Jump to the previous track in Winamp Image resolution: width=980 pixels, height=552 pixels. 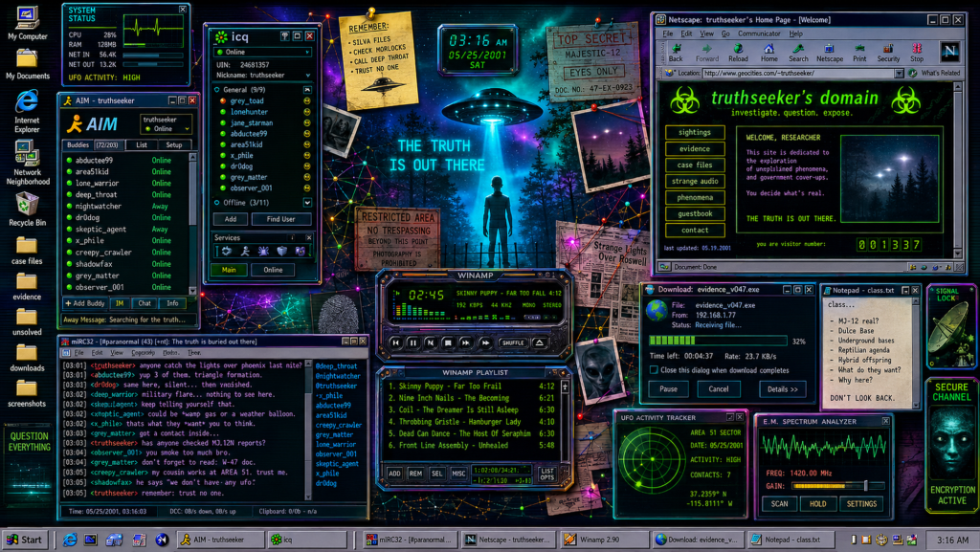tap(395, 342)
